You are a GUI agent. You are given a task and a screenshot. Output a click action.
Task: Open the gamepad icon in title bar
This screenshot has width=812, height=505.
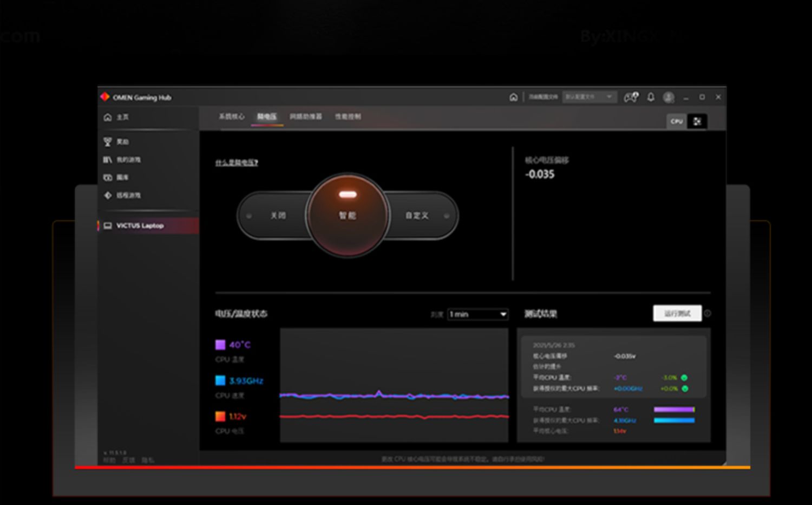tap(631, 97)
